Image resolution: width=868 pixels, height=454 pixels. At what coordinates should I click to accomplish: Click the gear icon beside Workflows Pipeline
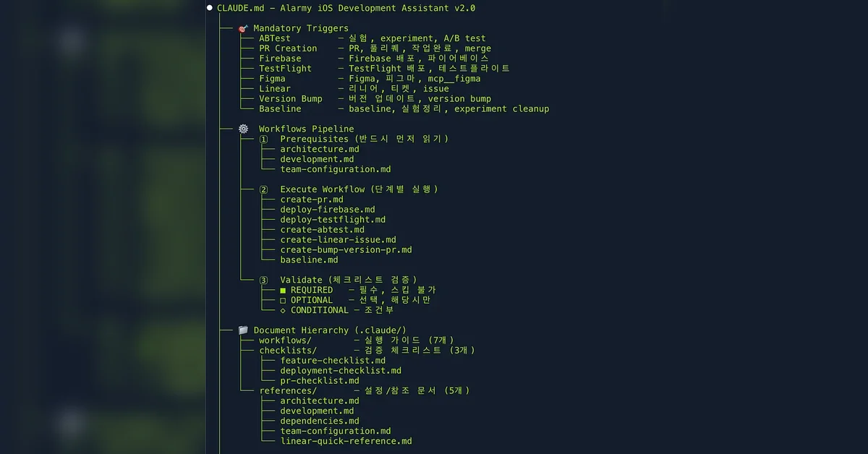click(243, 129)
